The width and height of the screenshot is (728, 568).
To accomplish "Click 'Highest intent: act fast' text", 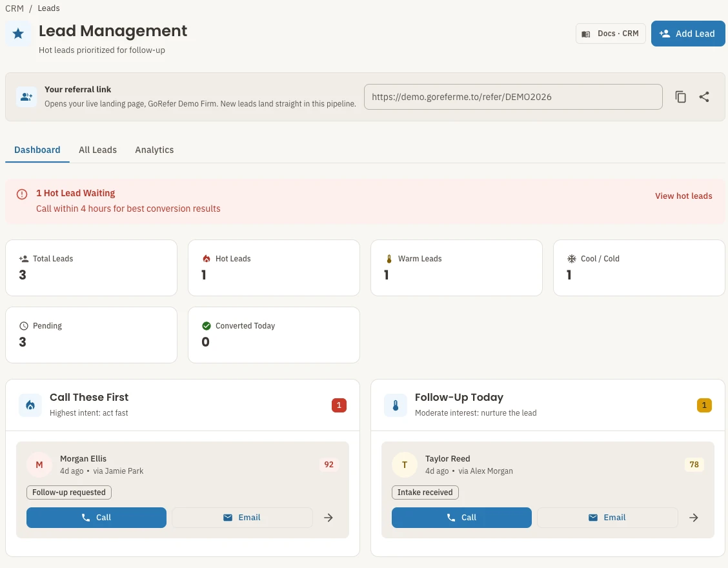I will coord(88,413).
